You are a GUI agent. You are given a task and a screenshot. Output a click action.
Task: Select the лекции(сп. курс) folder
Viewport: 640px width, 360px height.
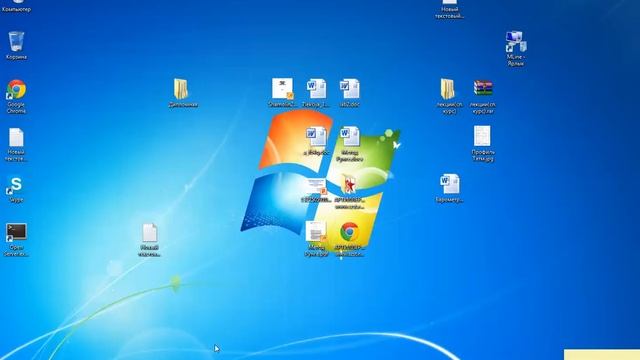coord(448,89)
